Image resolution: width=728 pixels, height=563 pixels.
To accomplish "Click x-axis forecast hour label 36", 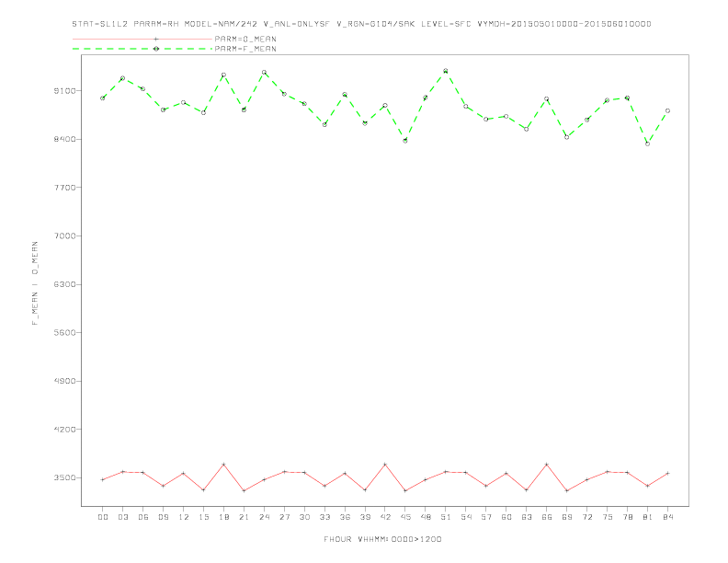I will pyautogui.click(x=345, y=517).
